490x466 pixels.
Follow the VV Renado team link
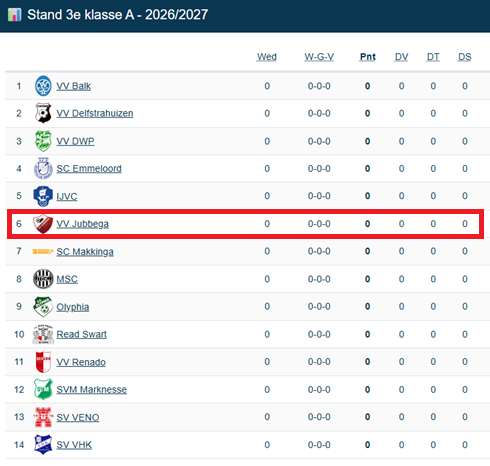81,362
